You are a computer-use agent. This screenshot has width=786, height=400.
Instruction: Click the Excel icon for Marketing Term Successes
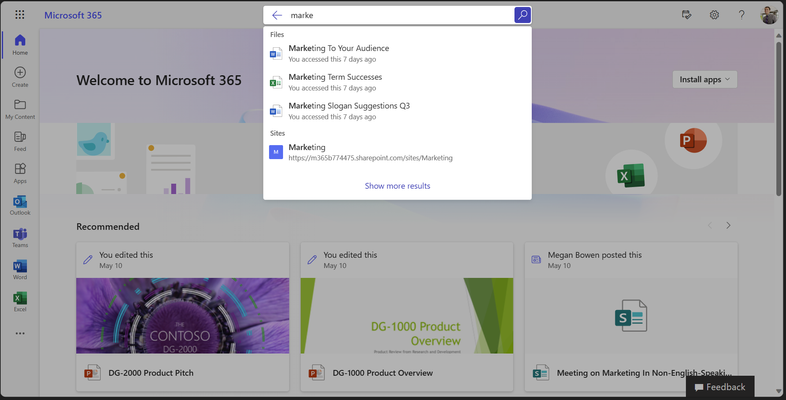[276, 82]
